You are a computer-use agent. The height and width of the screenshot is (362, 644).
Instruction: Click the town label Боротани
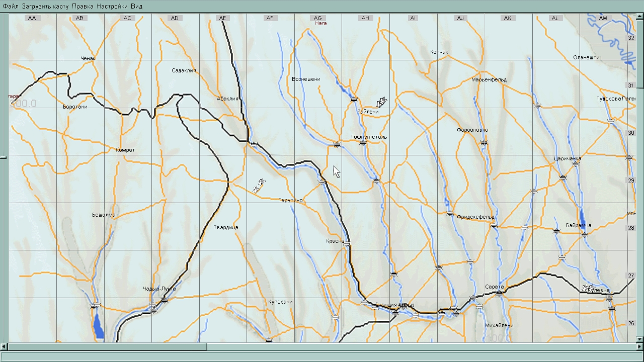(x=75, y=107)
